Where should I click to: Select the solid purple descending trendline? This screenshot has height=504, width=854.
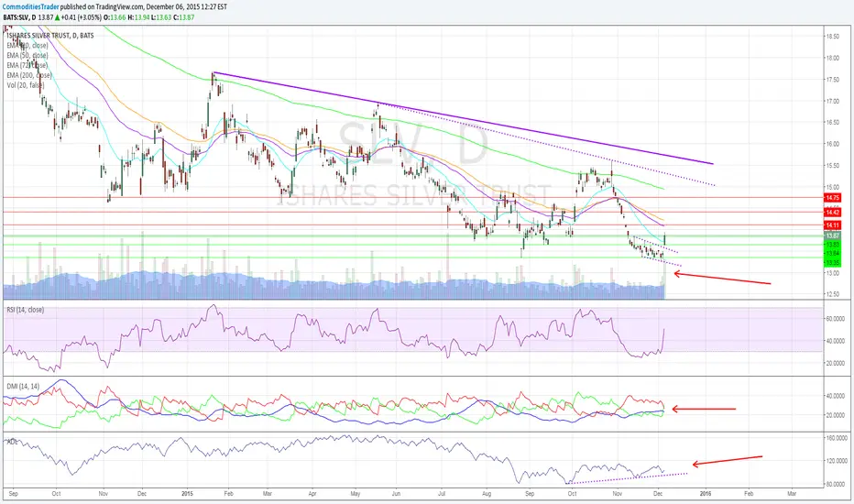click(x=463, y=118)
